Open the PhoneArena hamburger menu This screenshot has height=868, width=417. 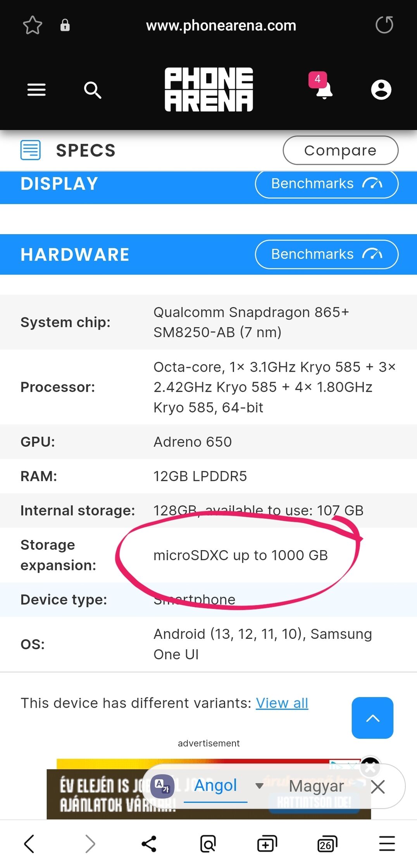coord(36,90)
